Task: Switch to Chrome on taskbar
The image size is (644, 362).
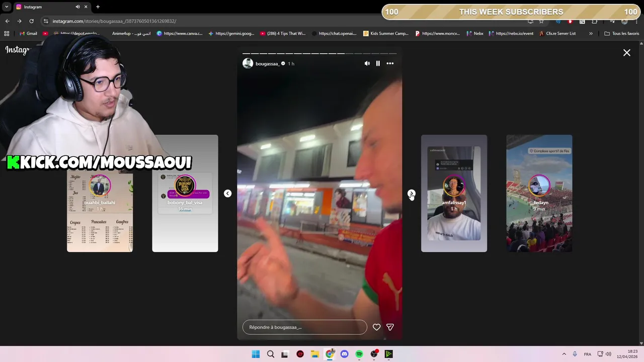Action: [x=330, y=354]
